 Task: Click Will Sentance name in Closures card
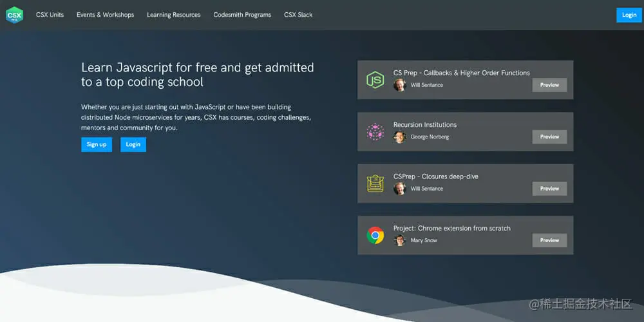tap(427, 189)
